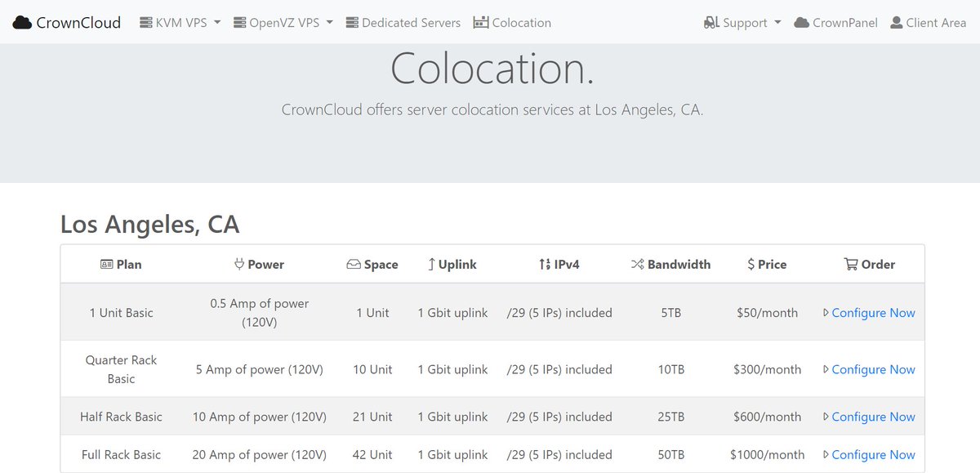Click the dollar icon in Price header
Viewport: 980px width, 473px height.
pyautogui.click(x=751, y=264)
